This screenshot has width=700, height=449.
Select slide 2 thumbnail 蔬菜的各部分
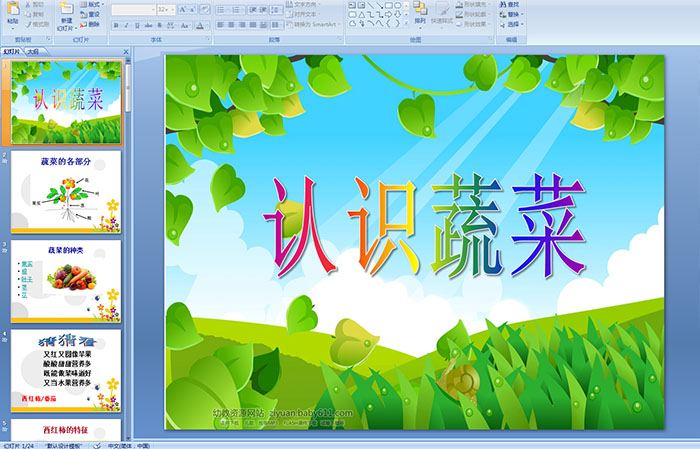pyautogui.click(x=66, y=191)
